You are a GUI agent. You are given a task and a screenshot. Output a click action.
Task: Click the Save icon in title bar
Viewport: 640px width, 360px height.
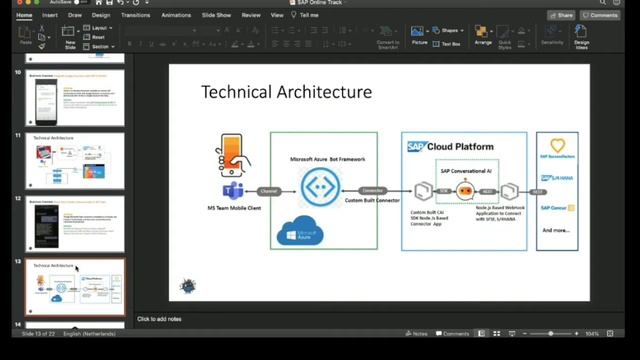[x=109, y=2]
